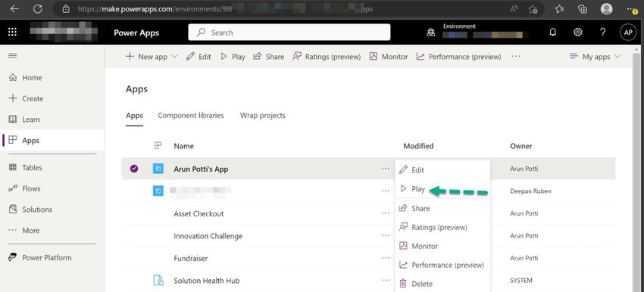Open notifications bell icon
This screenshot has height=292, width=644.
click(x=553, y=33)
